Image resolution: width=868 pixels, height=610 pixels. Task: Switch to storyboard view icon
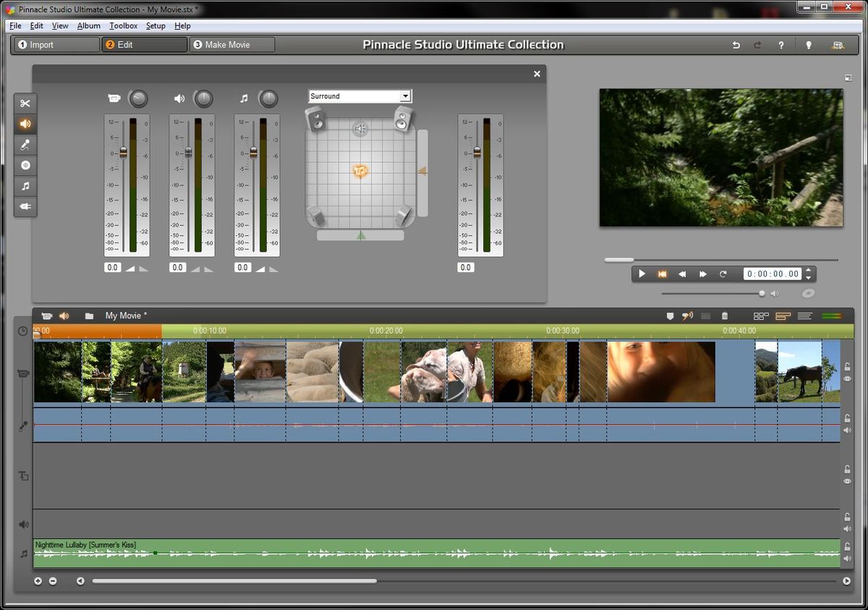(761, 316)
